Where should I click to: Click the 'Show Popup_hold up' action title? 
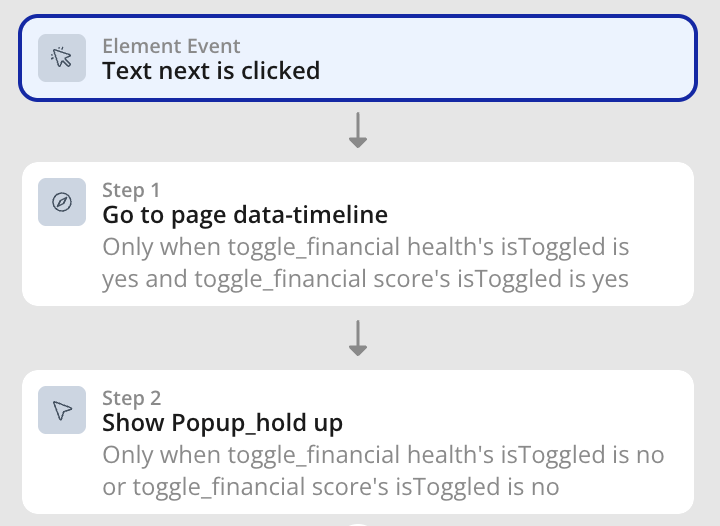tap(223, 423)
